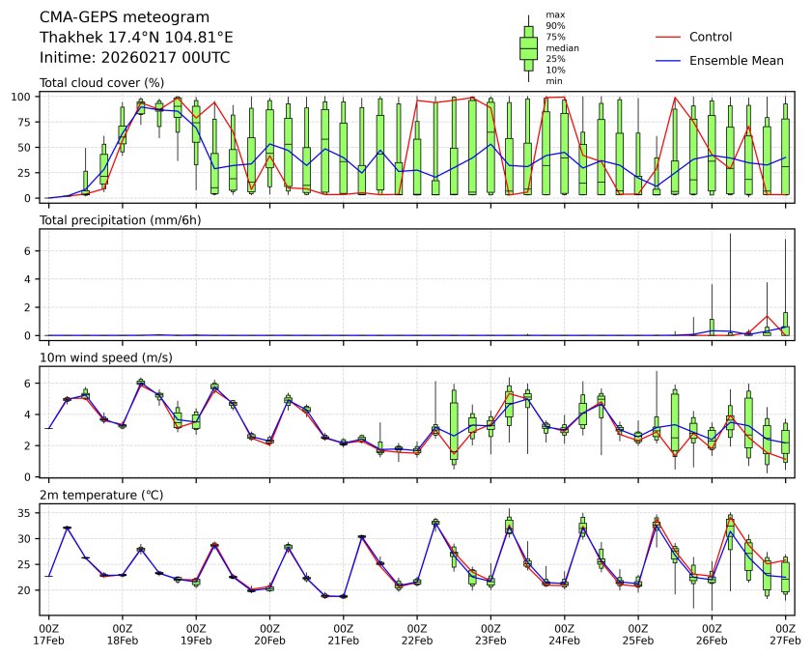Click the 100 tick on cloud cover axis
812x657 pixels.
point(22,98)
